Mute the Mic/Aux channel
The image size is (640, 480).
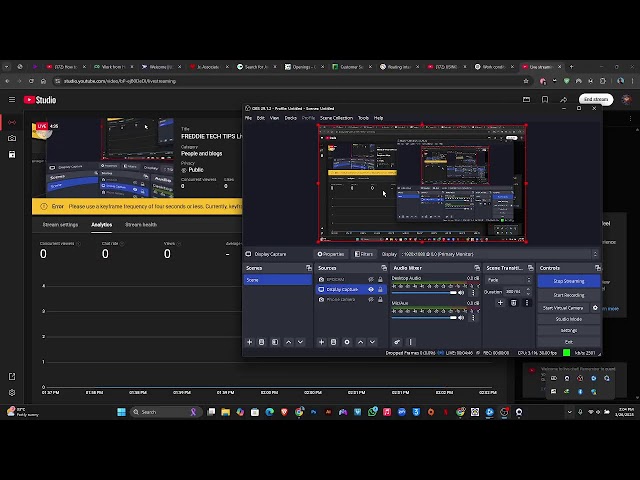tap(462, 318)
